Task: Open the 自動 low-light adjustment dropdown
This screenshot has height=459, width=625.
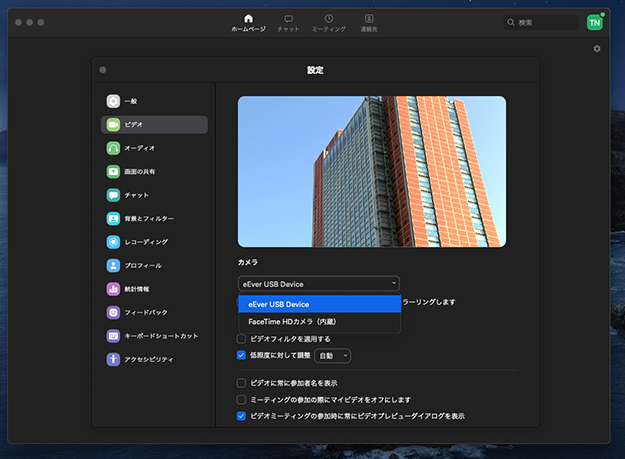Action: (x=333, y=355)
